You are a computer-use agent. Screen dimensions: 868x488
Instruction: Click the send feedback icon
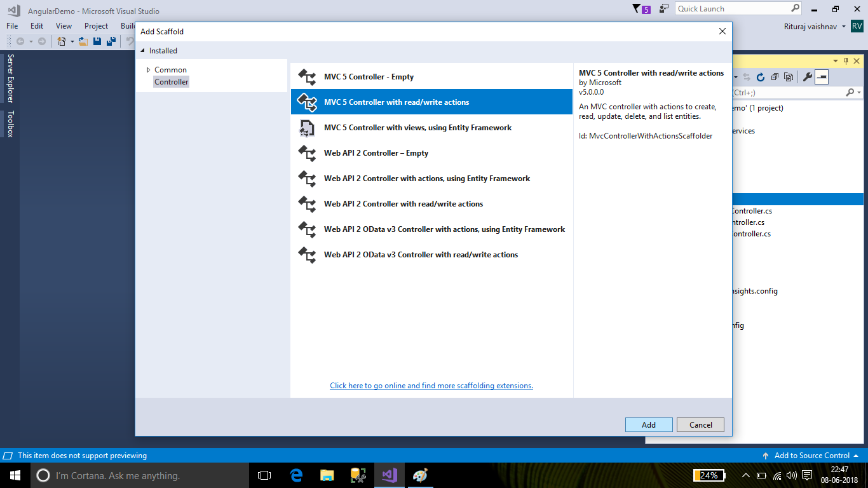[x=664, y=9]
